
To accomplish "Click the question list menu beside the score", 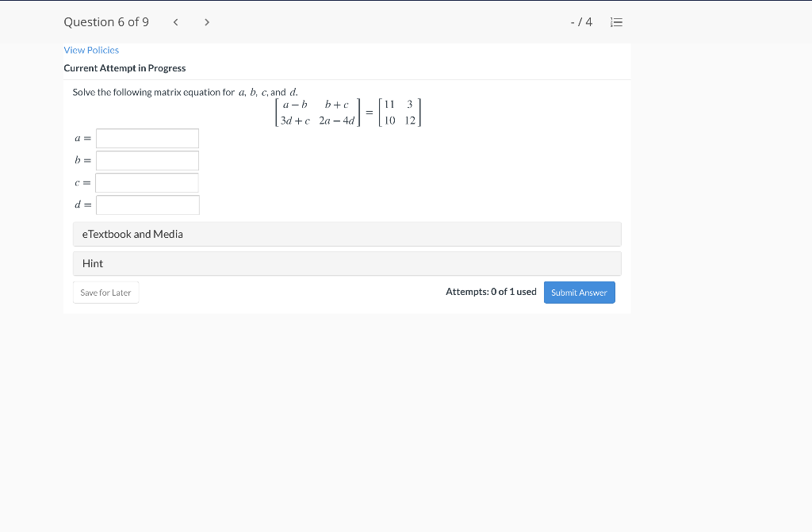I will click(x=617, y=22).
